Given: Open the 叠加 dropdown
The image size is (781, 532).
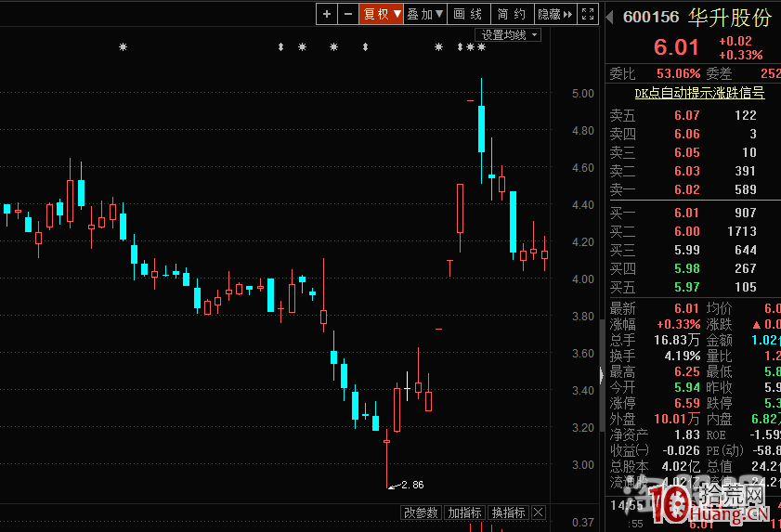Looking at the screenshot, I should [x=425, y=14].
